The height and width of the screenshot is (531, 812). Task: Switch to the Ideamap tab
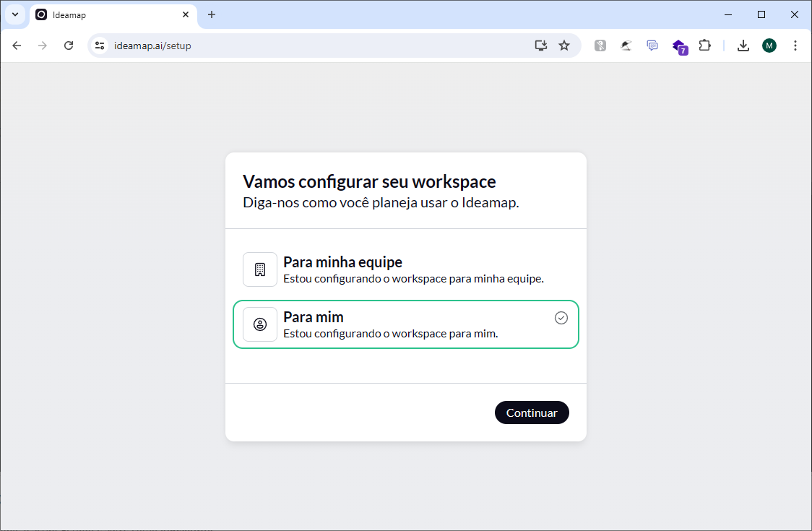[x=113, y=15]
